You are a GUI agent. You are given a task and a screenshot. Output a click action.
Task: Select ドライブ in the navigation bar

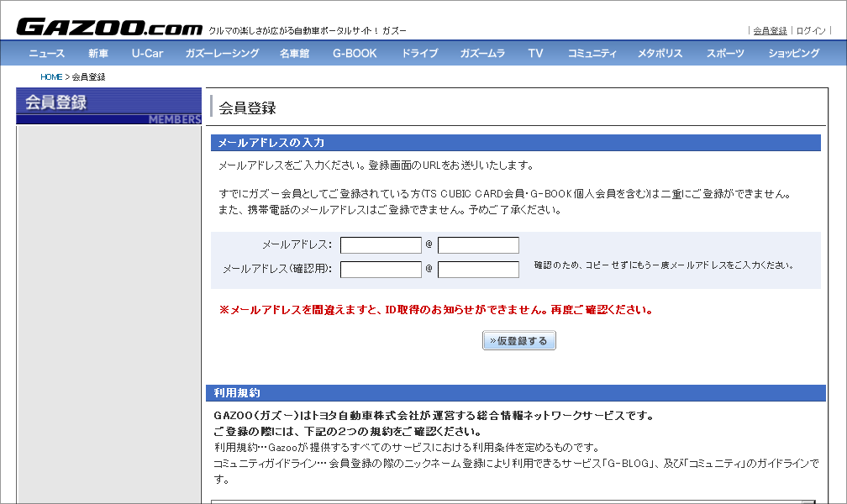420,54
